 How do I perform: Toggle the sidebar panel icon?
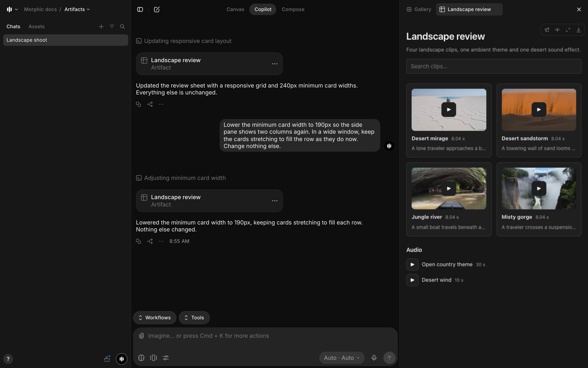coord(140,9)
